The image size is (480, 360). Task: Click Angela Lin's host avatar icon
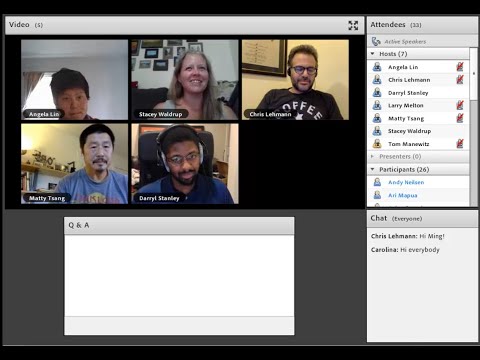pyautogui.click(x=377, y=67)
